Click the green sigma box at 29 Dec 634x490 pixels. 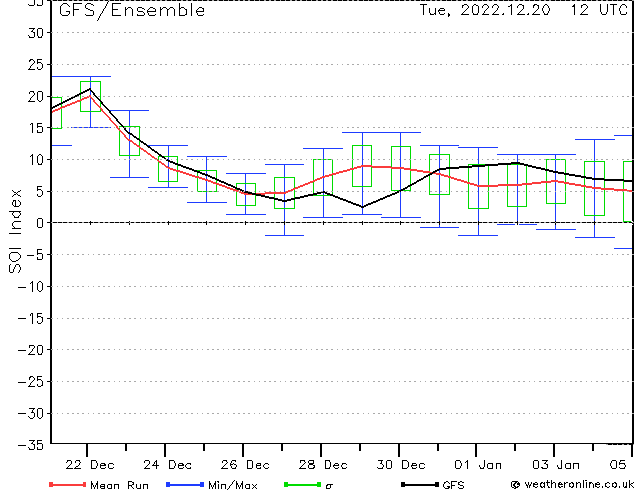(x=362, y=166)
